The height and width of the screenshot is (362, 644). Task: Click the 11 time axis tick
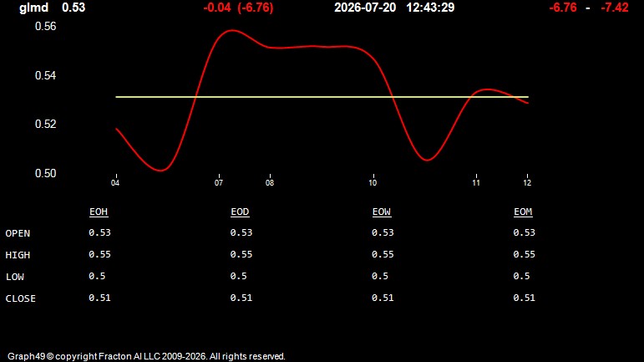[x=476, y=182]
